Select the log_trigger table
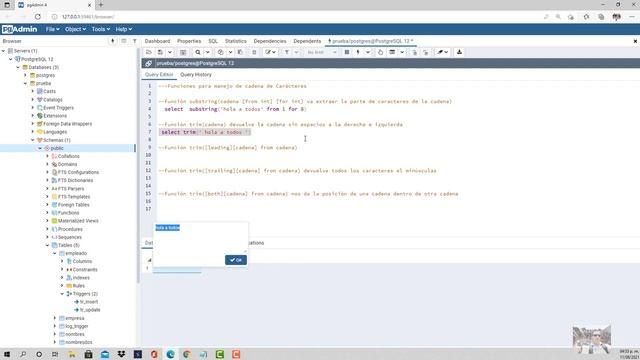The image size is (640, 360). (77, 326)
